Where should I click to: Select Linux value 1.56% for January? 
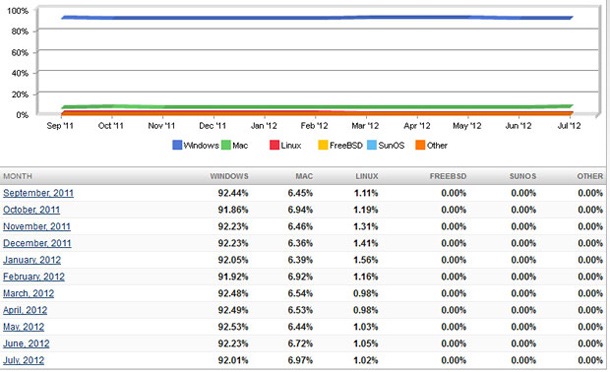tap(366, 260)
